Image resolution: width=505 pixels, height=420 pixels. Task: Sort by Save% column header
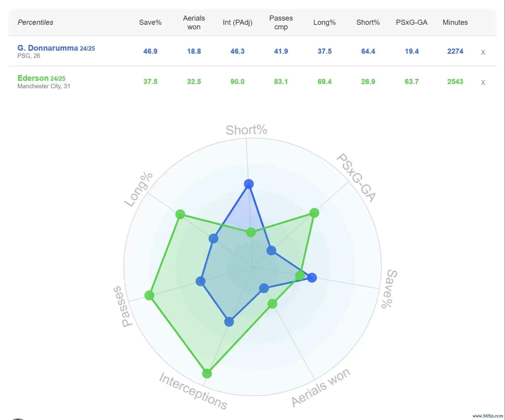coord(150,22)
